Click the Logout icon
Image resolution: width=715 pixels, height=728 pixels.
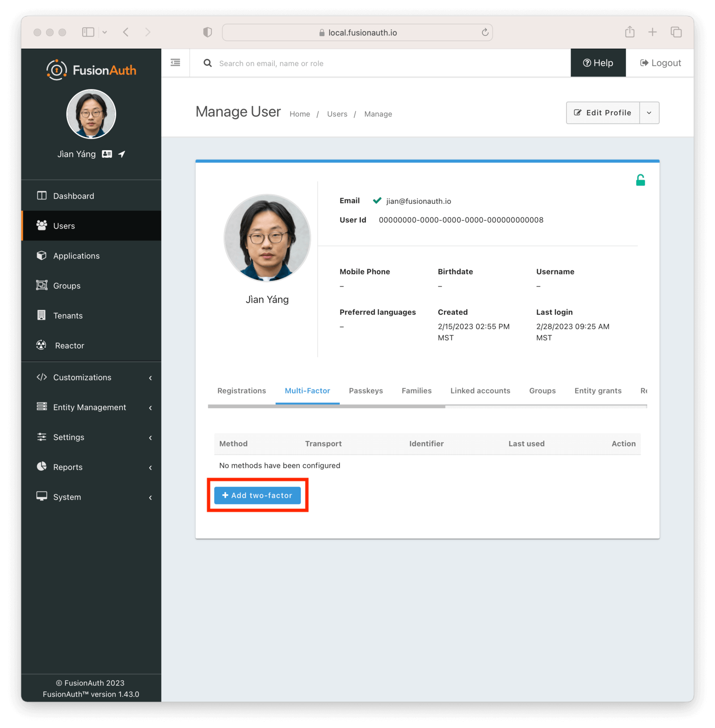point(645,63)
